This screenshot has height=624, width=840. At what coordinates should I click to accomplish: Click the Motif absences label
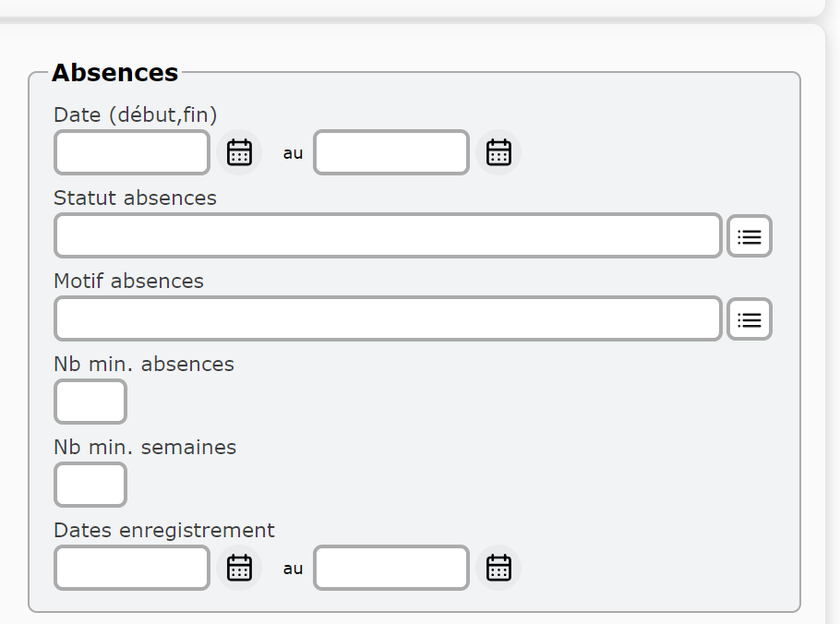click(128, 282)
